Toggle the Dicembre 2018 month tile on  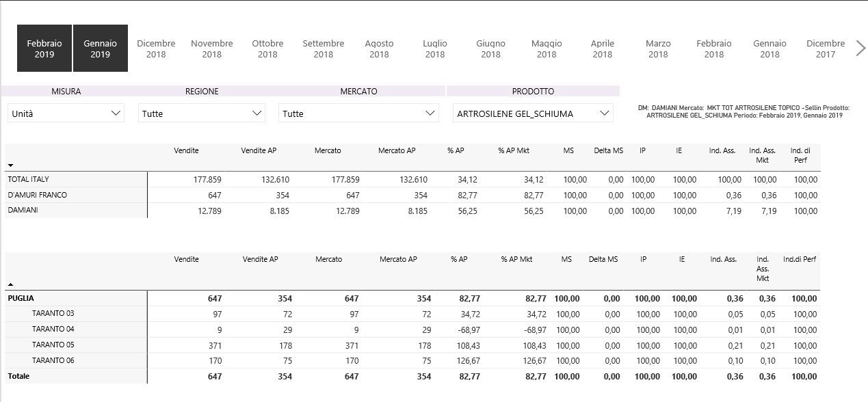(x=156, y=49)
